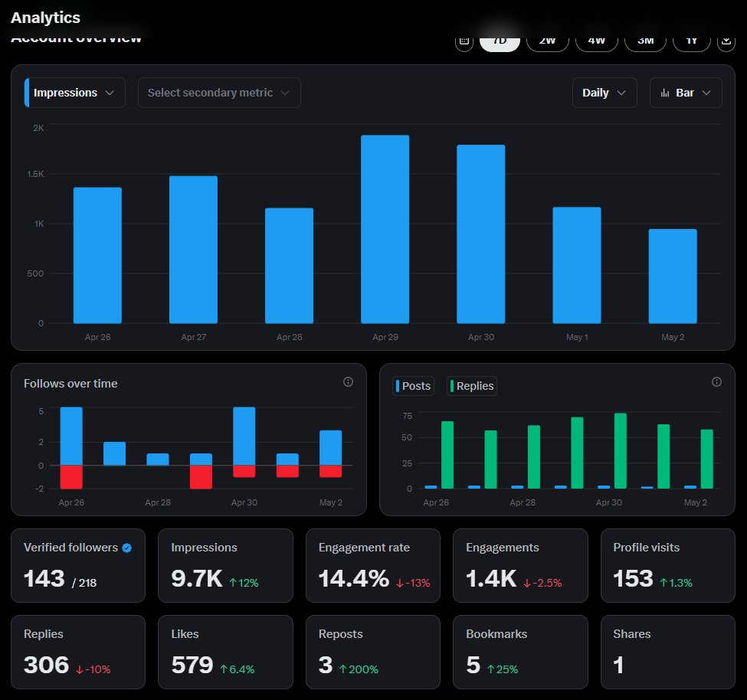Viewport: 747px width, 700px height.
Task: Click the -10% replies change
Action: 93,669
